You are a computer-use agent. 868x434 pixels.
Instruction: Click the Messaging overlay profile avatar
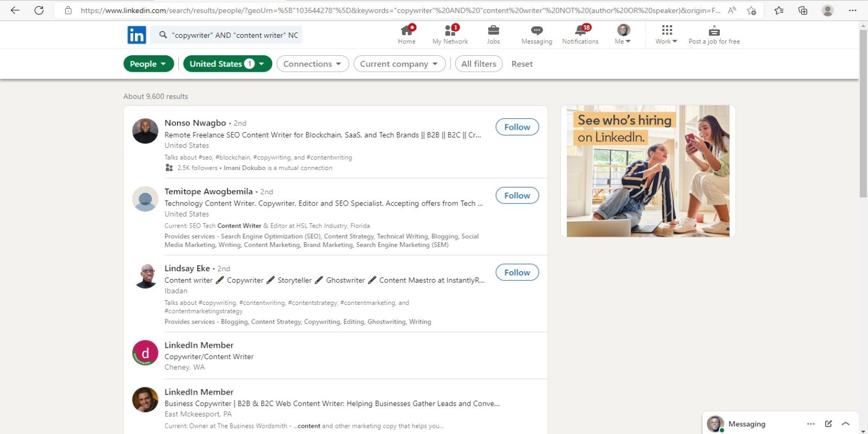(715, 424)
